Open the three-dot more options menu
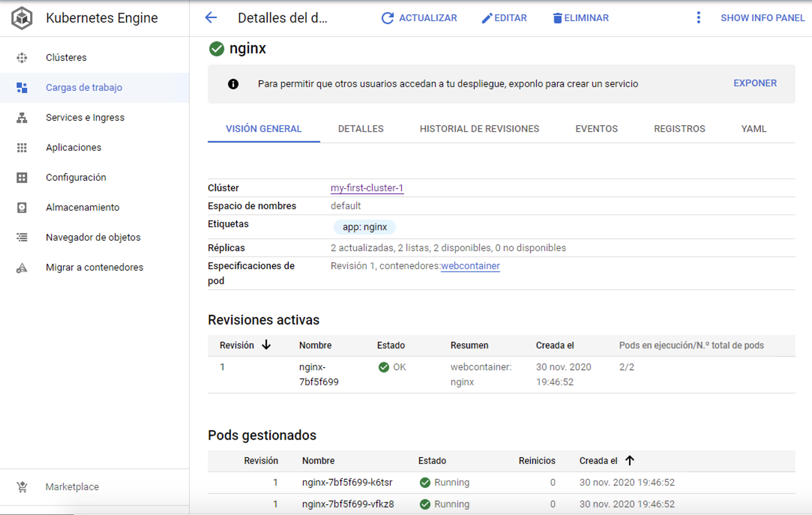Viewport: 812px width, 515px height. [x=698, y=18]
